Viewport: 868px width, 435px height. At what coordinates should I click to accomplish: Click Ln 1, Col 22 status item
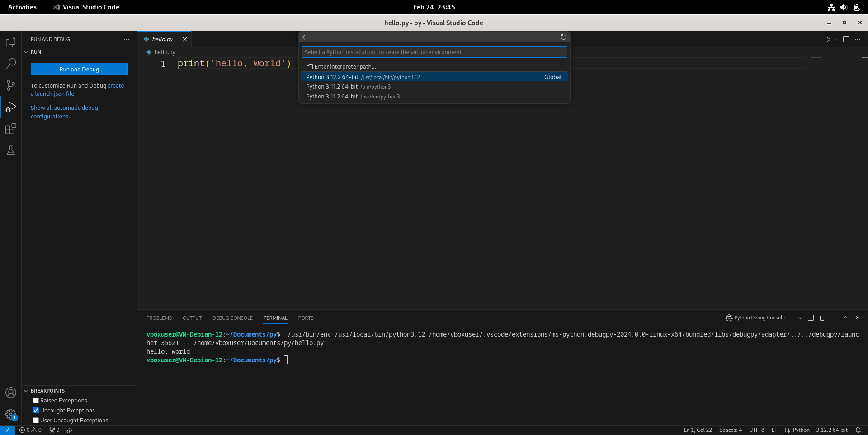coord(698,430)
